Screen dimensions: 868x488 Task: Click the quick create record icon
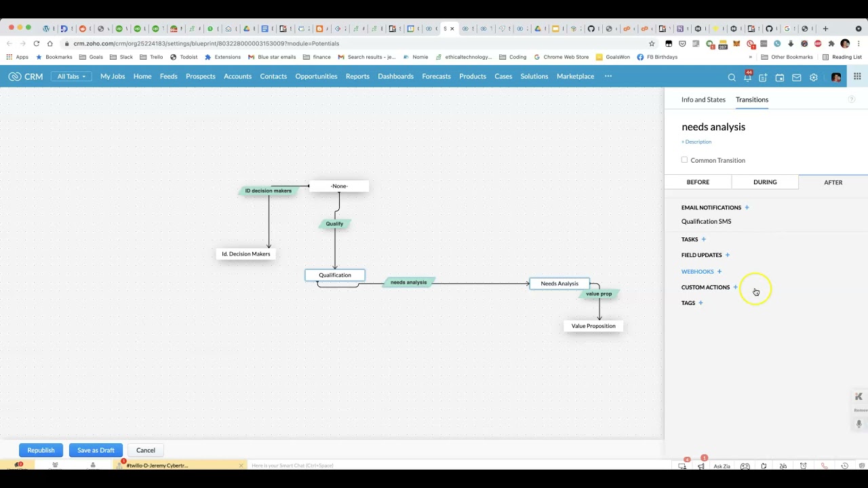[x=763, y=77]
